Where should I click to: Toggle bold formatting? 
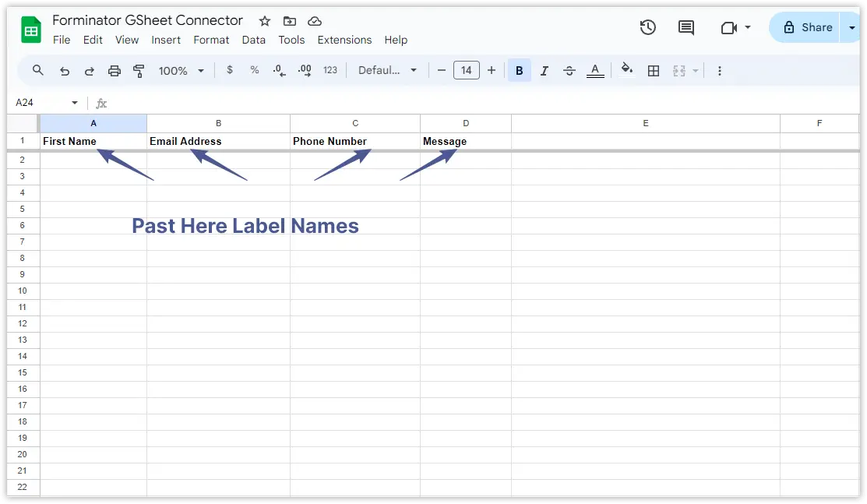coord(520,71)
